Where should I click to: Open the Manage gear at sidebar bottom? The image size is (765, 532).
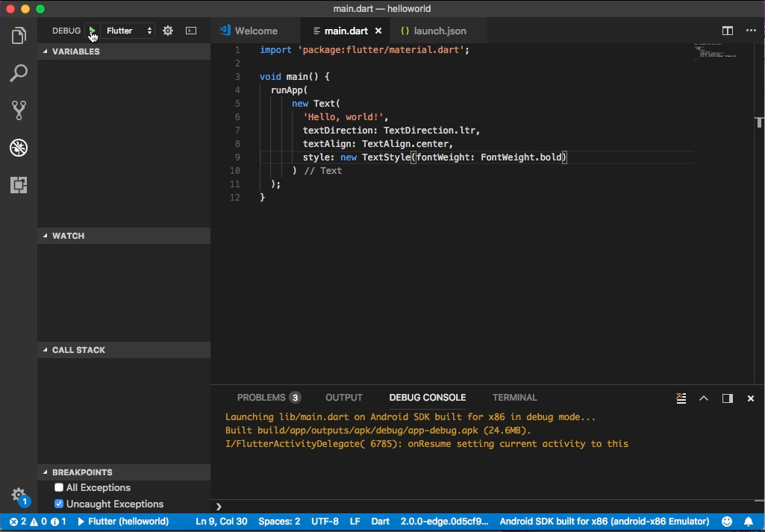[19, 495]
